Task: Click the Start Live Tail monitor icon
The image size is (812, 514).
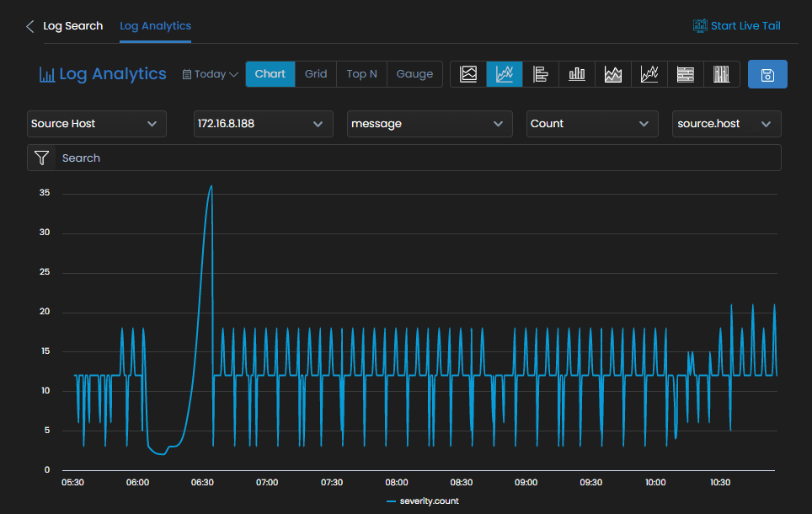Action: tap(700, 25)
